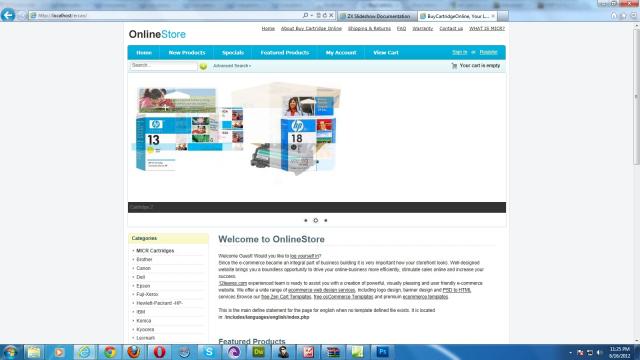Select the first slideshow dot indicator

tap(306, 220)
